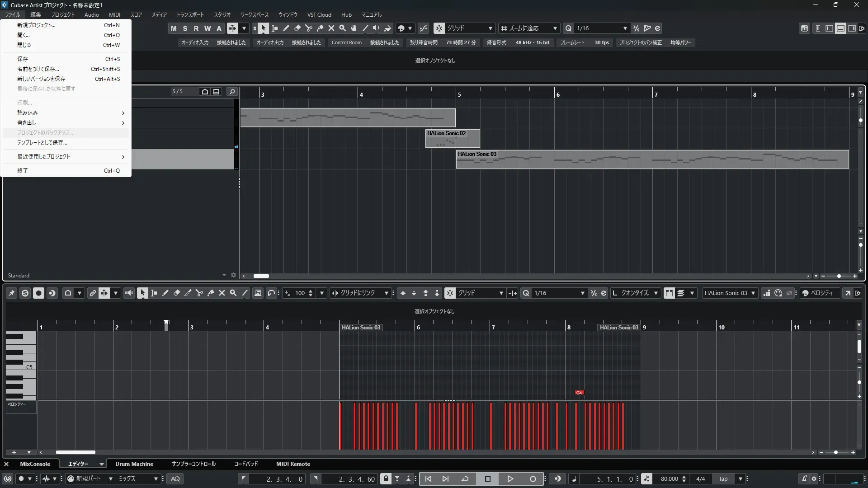The height and width of the screenshot is (488, 868).
Task: Choose 名前をつけて保存 from File menu
Action: (x=38, y=69)
